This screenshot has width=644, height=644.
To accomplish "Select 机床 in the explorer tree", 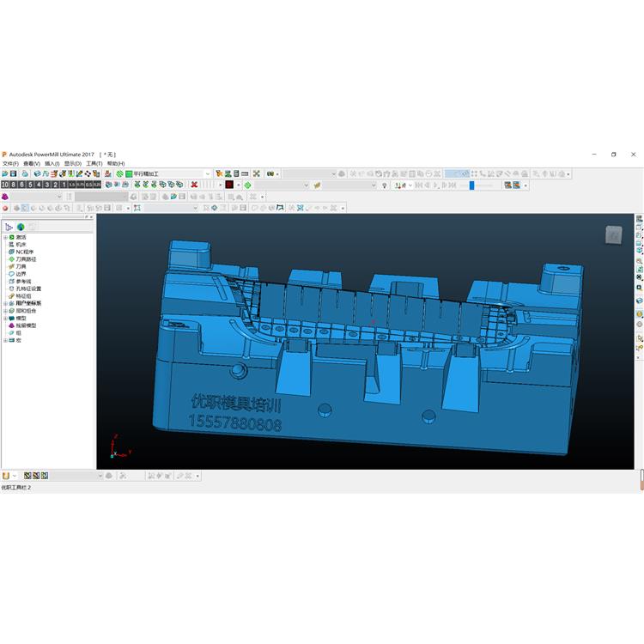I will [x=21, y=245].
